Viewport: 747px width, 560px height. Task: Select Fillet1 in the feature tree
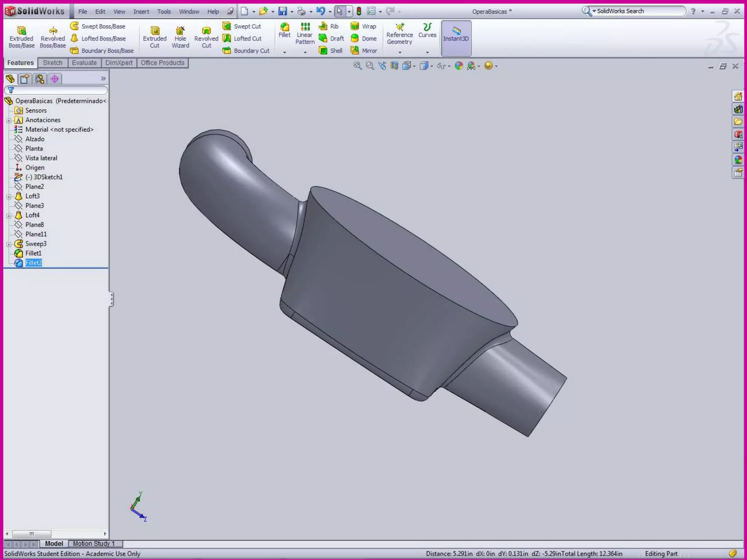[x=33, y=253]
